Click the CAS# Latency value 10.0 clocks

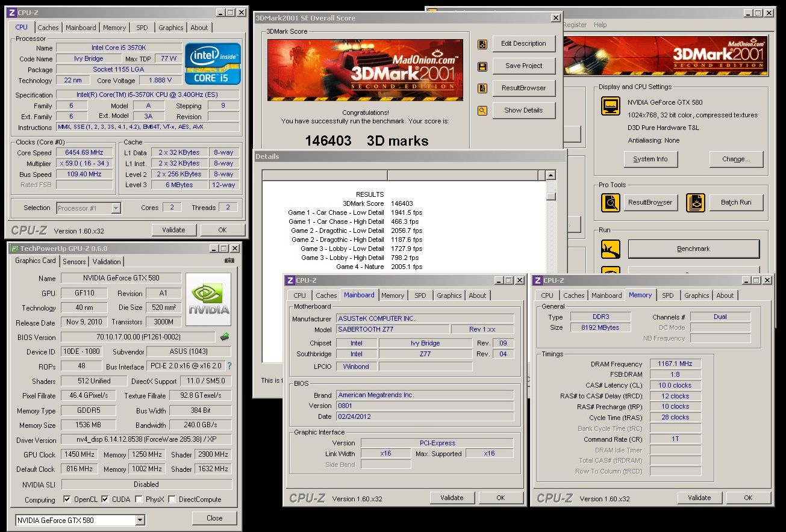pyautogui.click(x=675, y=385)
